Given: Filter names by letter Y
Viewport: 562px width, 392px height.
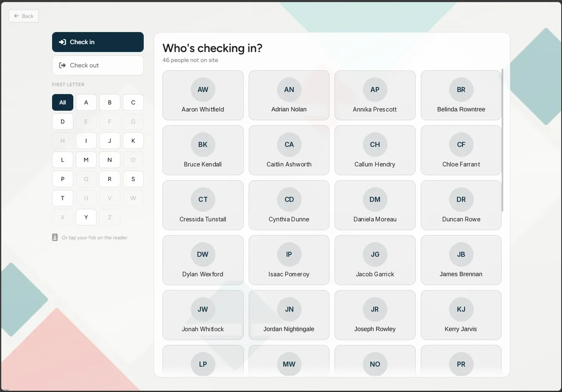Looking at the screenshot, I should [86, 217].
